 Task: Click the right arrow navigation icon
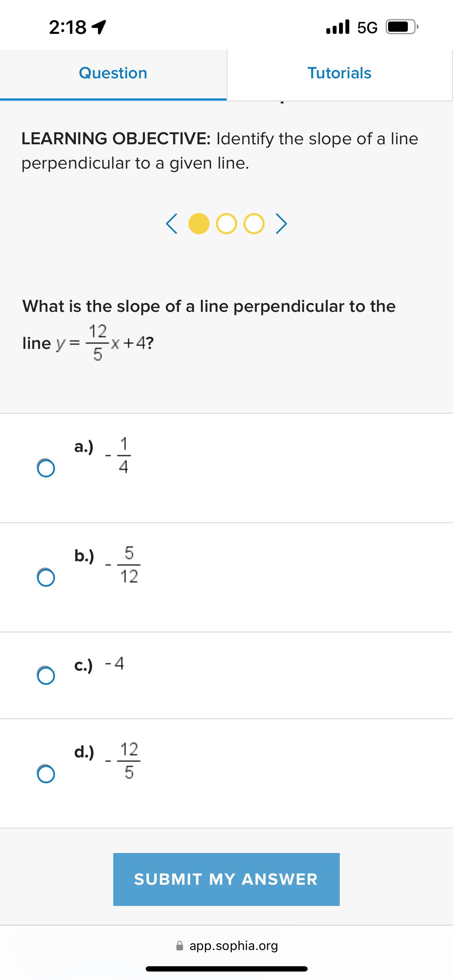282,224
